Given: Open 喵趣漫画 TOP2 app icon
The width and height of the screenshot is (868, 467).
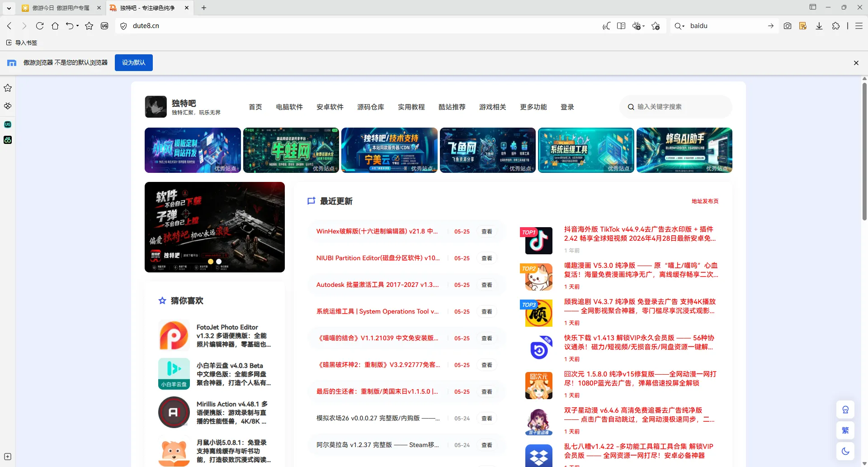Looking at the screenshot, I should (538, 277).
